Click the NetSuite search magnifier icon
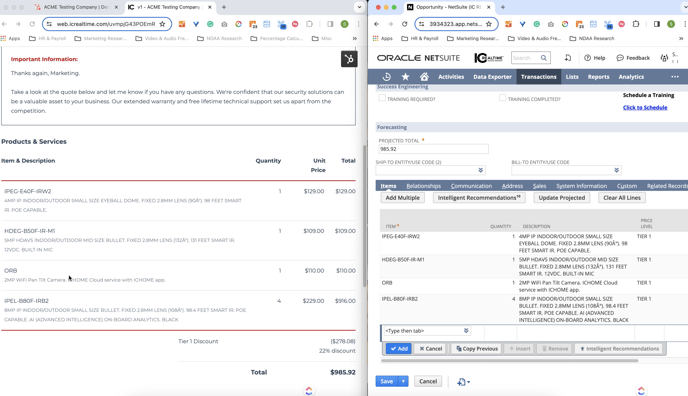 (544, 58)
